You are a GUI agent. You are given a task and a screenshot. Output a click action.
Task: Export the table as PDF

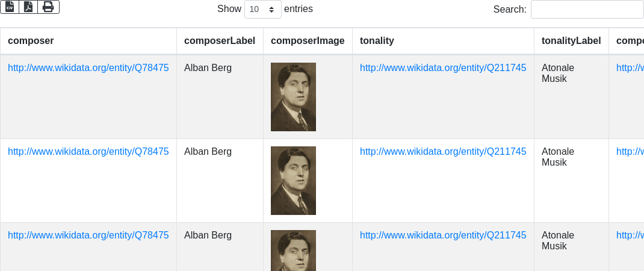28,7
